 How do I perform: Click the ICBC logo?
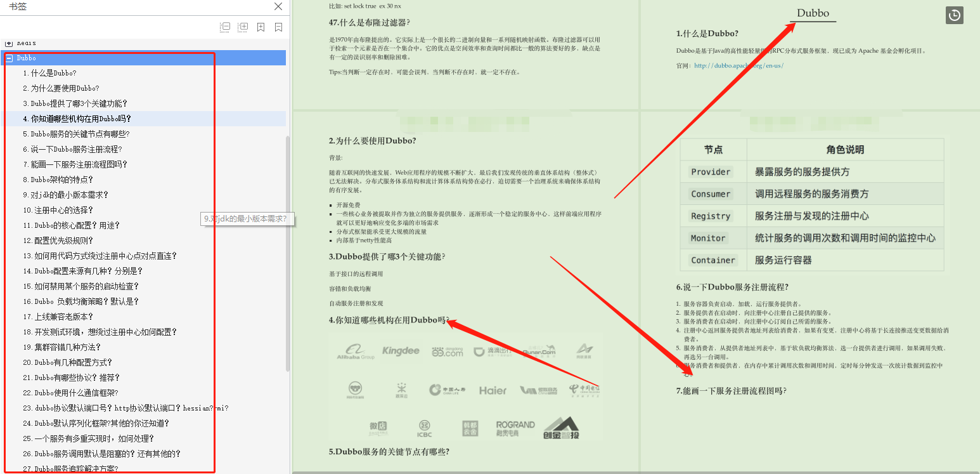click(x=424, y=428)
